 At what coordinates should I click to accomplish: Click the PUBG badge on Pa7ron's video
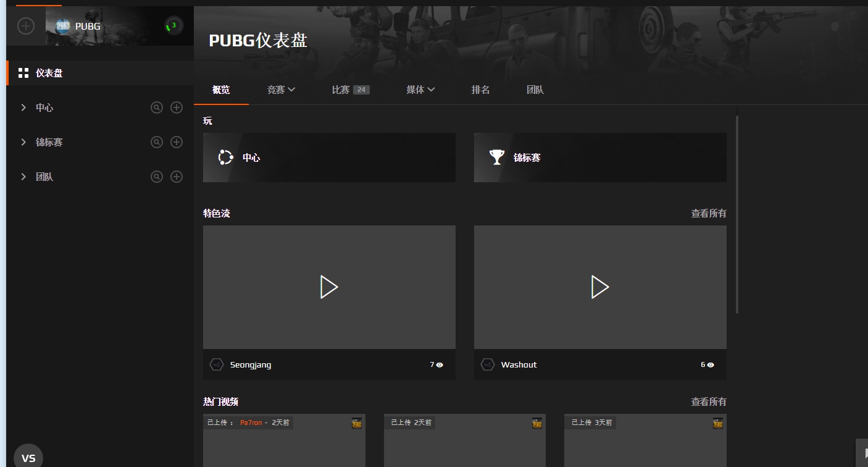coord(356,423)
